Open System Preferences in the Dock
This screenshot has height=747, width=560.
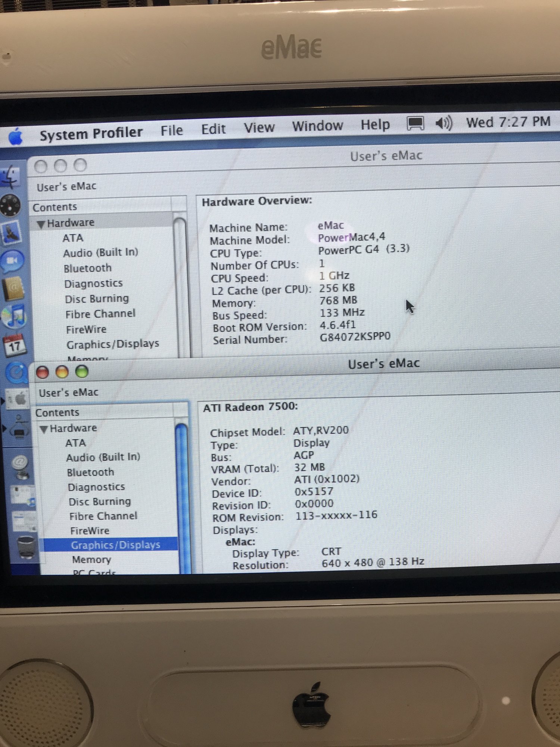click(x=18, y=399)
